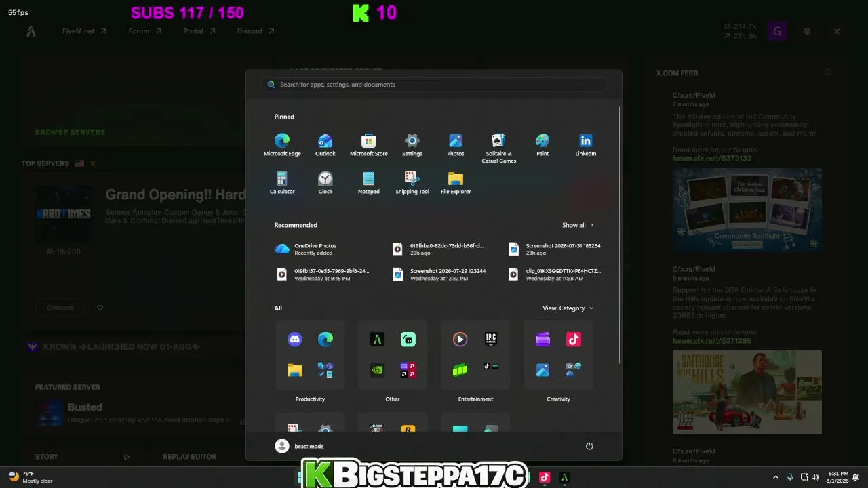Open the recommended clip_01KXSGGDTTK4PE4HC7Z file

555,274
